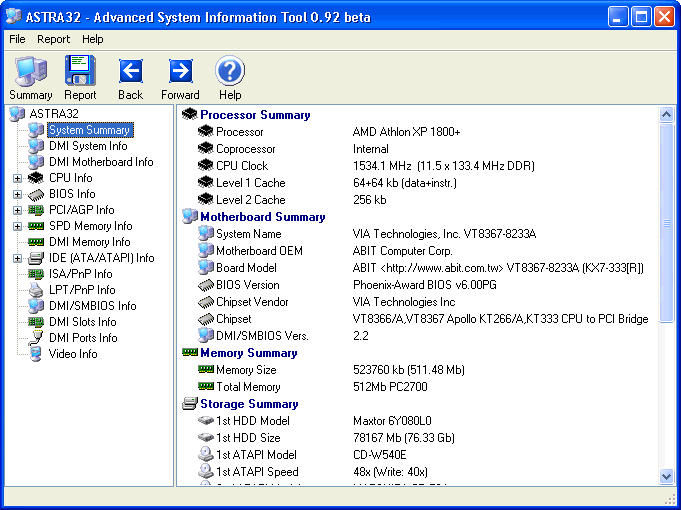Click the DMI Memory Info module icon
Screen dimensions: 681x510
(x=36, y=242)
